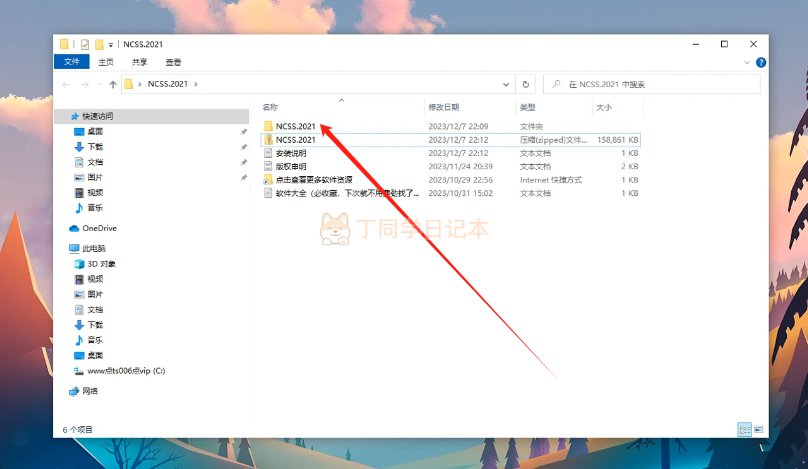The image size is (808, 469).
Task: Click the Forward navigation arrow
Action: (85, 85)
